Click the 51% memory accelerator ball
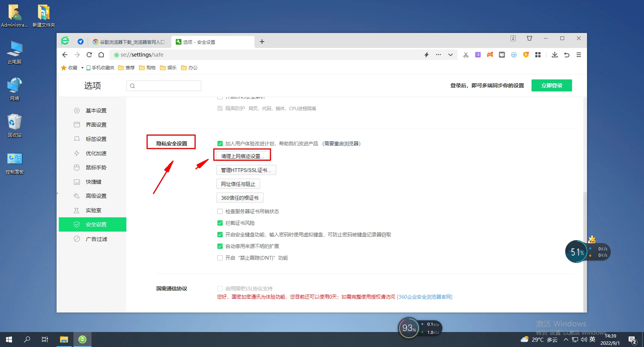The width and height of the screenshot is (644, 347). pos(577,252)
